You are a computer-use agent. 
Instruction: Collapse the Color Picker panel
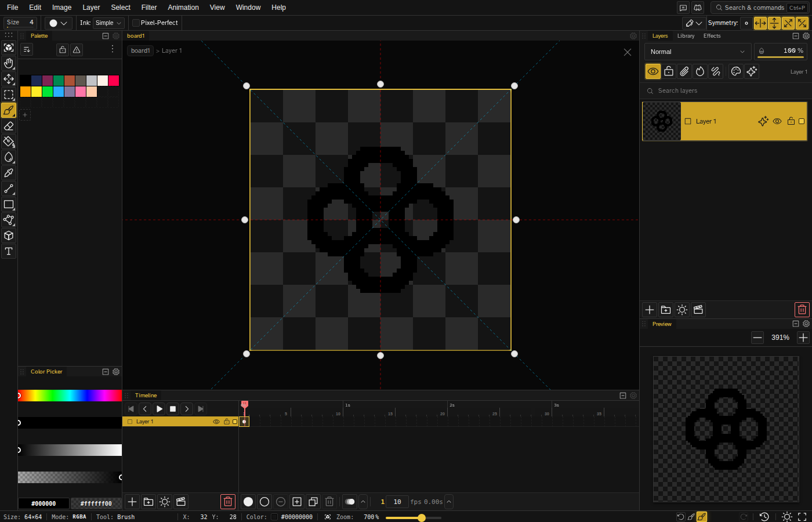106,372
